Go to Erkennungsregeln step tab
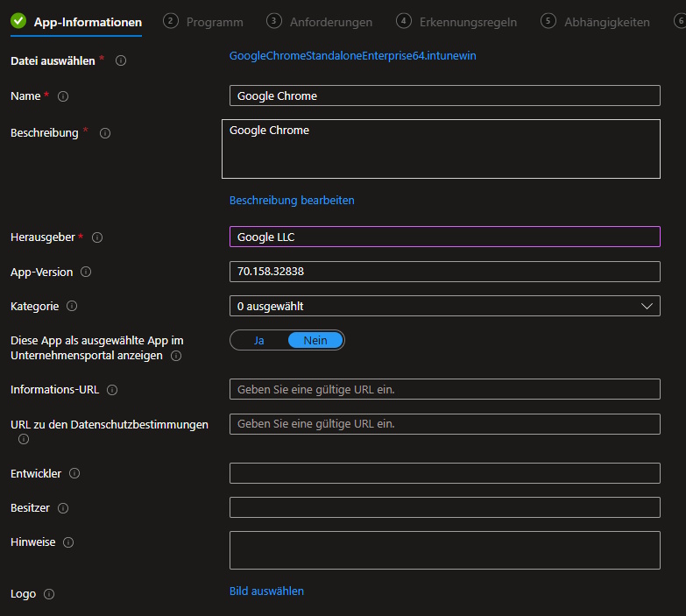The height and width of the screenshot is (616, 686). (x=456, y=22)
